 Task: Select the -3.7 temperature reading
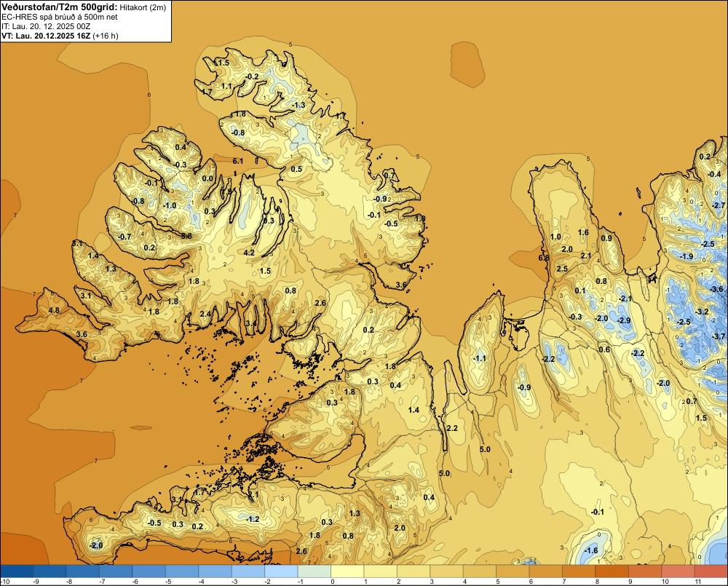[719, 336]
